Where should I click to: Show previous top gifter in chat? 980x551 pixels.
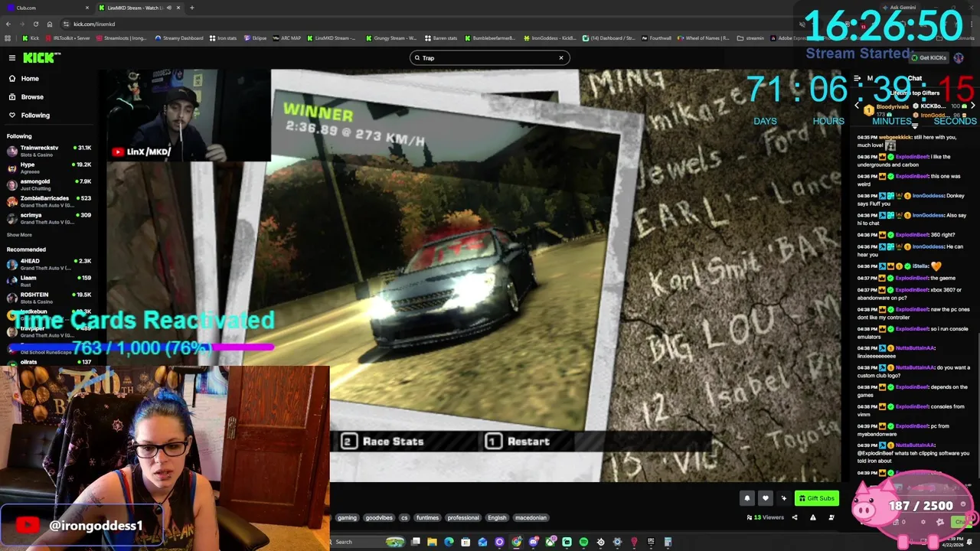(x=857, y=106)
